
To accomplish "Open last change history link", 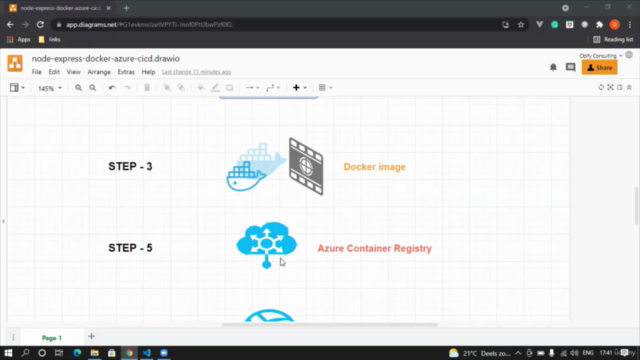I will pos(196,72).
